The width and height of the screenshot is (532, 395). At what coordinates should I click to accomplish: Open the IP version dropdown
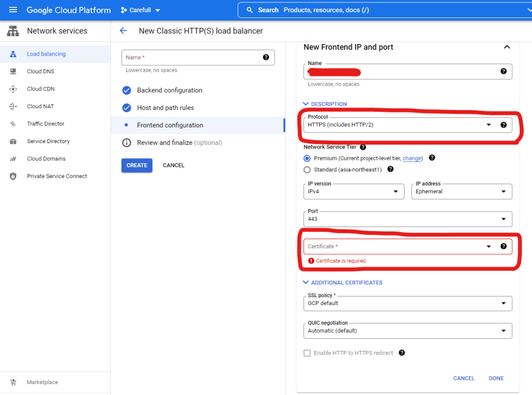coord(354,191)
